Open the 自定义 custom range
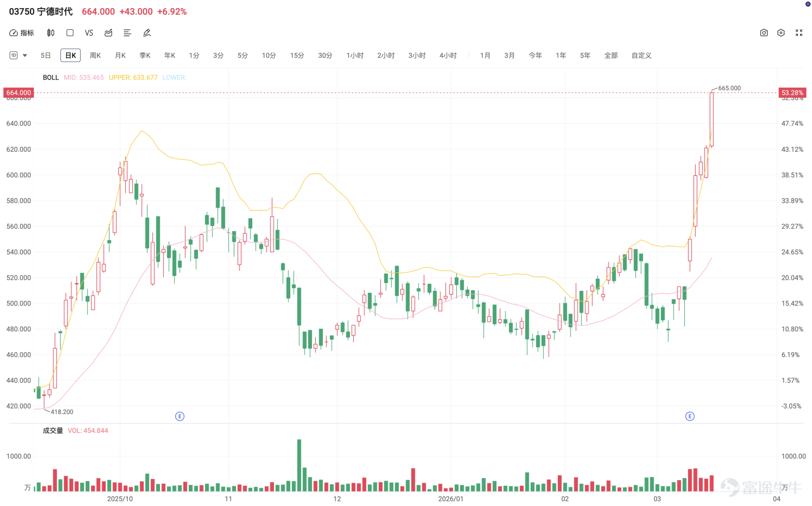 (x=641, y=55)
